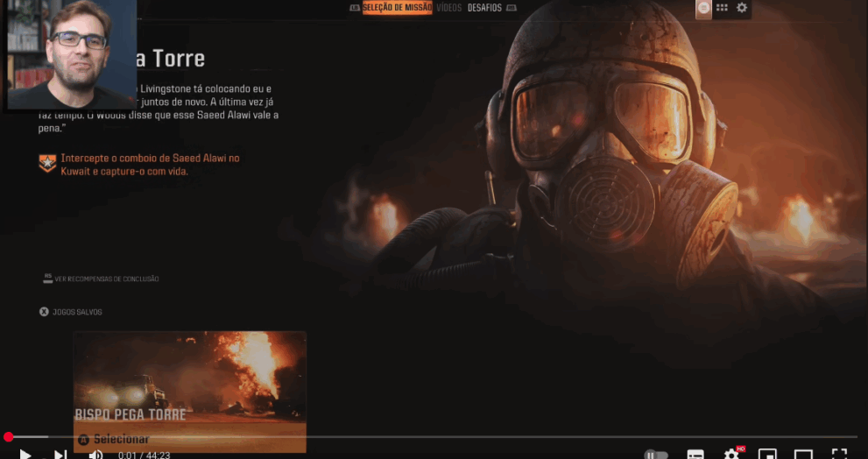Click the Selecionar button

[x=190, y=439]
